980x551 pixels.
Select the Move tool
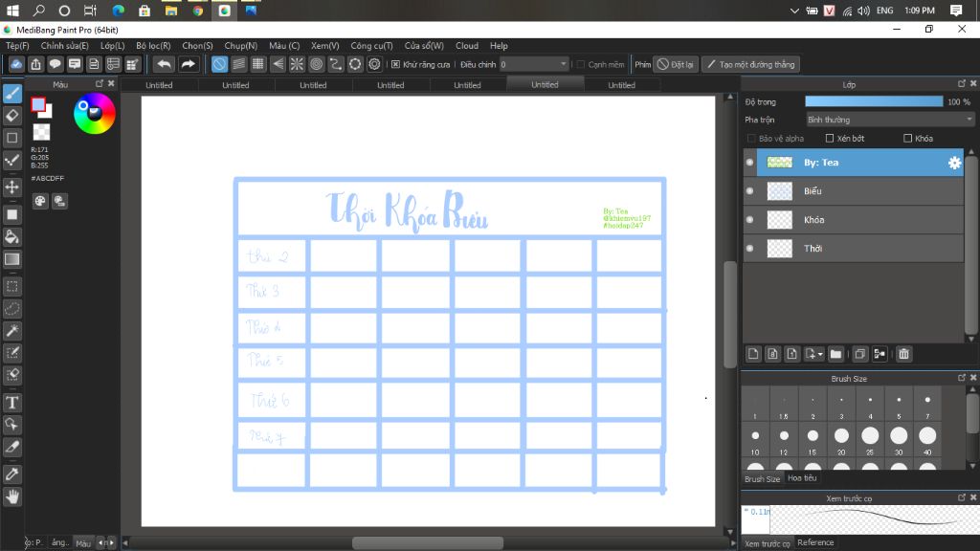[x=11, y=187]
